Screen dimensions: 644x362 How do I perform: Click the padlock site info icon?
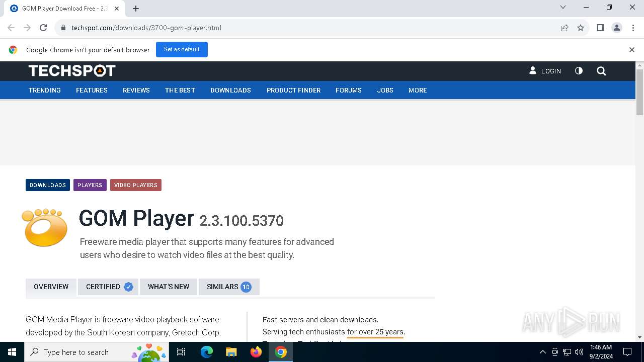pyautogui.click(x=63, y=28)
